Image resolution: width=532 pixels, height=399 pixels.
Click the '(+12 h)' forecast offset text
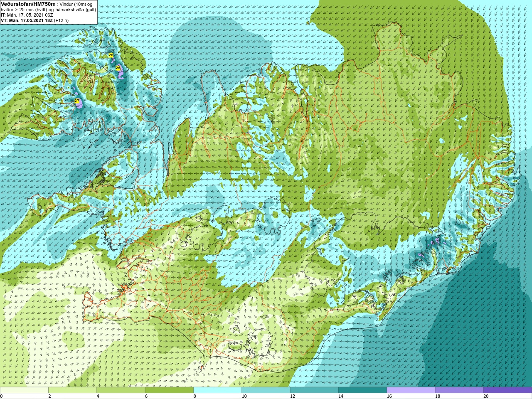click(x=62, y=20)
